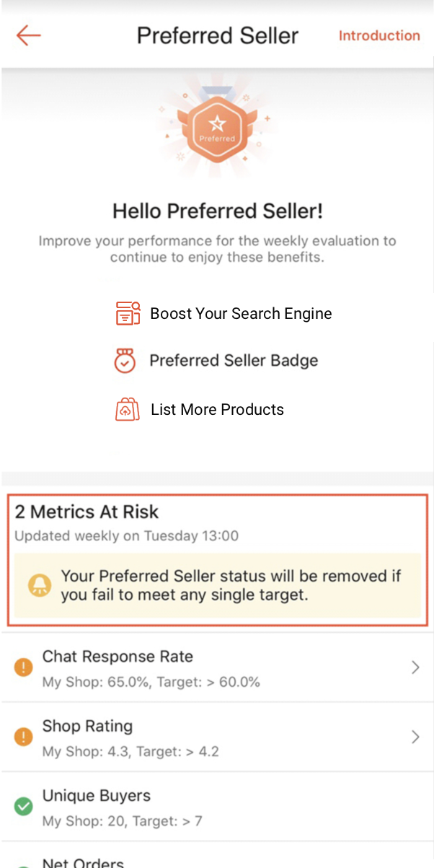
Task: Click the yellow warning bell icon
Action: (x=40, y=585)
